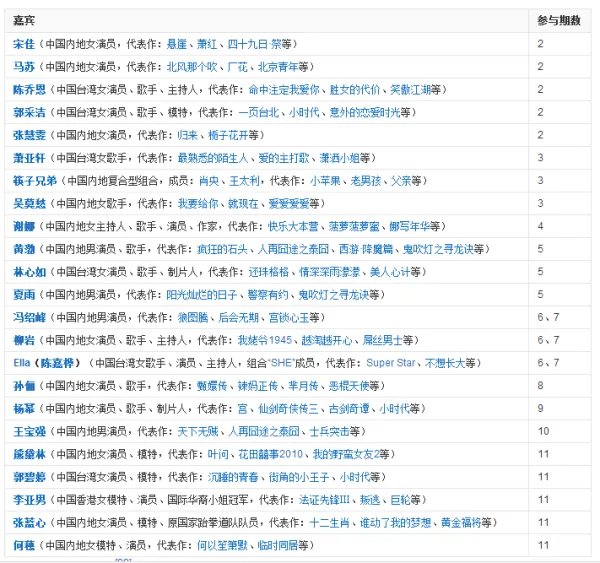The width and height of the screenshot is (600, 563).
Task: Follow the 一页台北 link
Action: pos(259,113)
